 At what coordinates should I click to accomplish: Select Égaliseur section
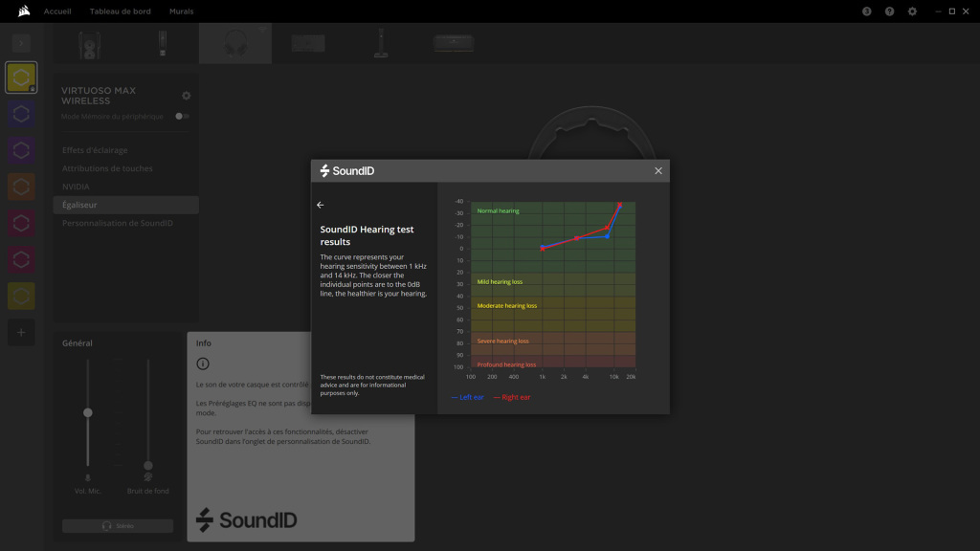[125, 205]
